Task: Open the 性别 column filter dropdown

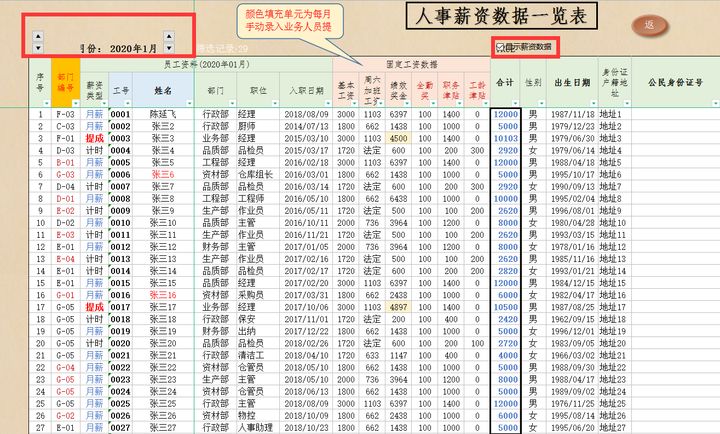Action: point(541,103)
